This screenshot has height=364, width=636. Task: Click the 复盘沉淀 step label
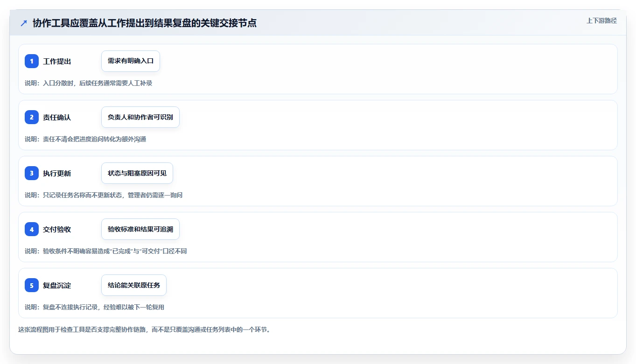[57, 285]
